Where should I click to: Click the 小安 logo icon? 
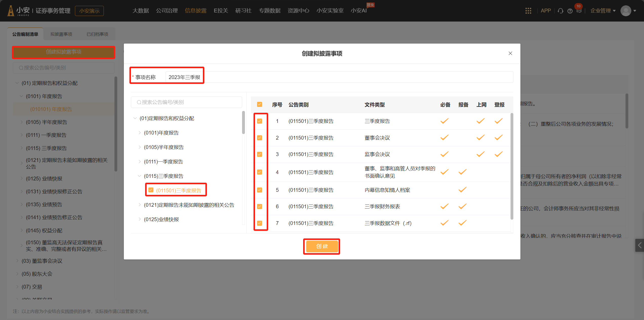11,11
